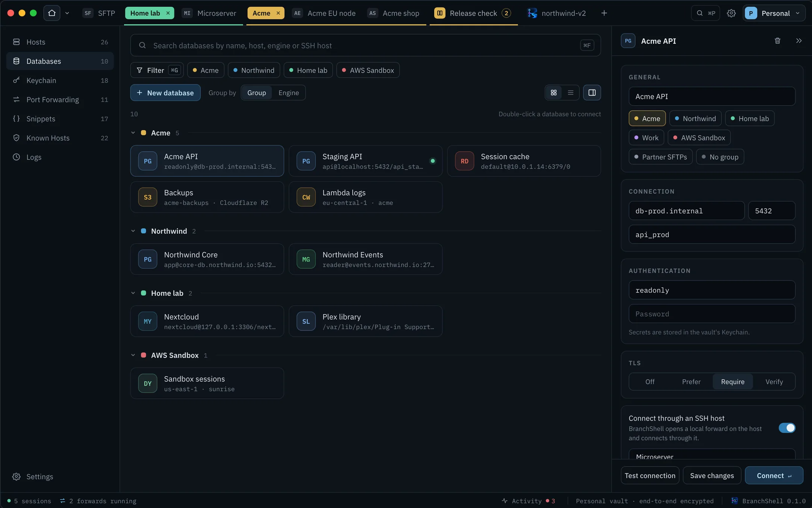This screenshot has width=812, height=508.
Task: Open dropdown chevron next to home button
Action: (x=67, y=13)
